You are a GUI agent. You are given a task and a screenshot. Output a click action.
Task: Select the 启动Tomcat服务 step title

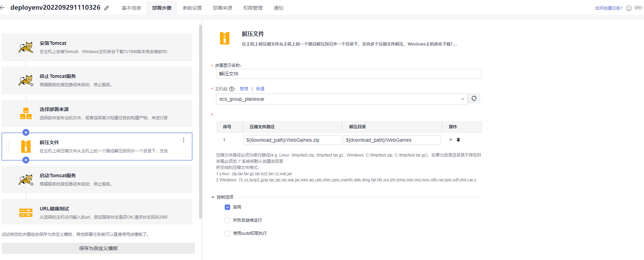[58, 176]
